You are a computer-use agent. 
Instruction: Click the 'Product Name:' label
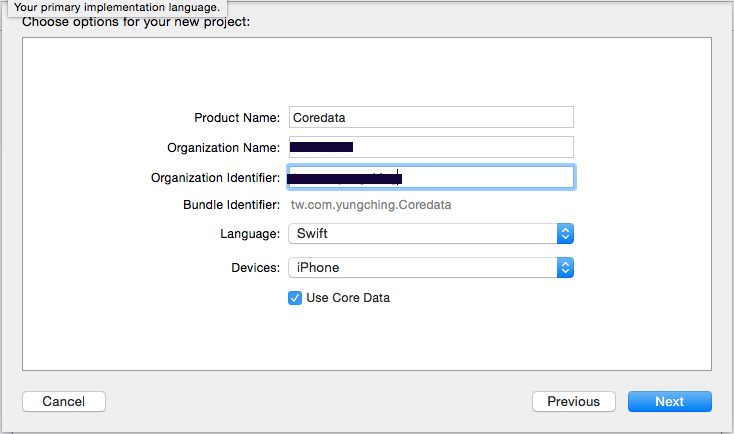pos(237,118)
